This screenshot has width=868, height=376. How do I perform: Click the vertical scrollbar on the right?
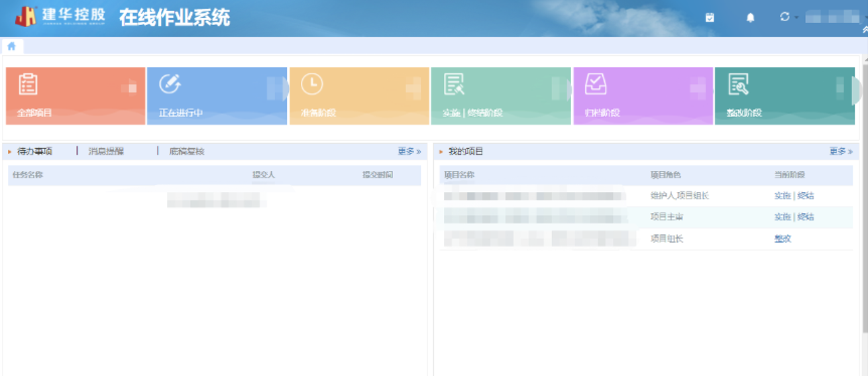[x=864, y=199]
